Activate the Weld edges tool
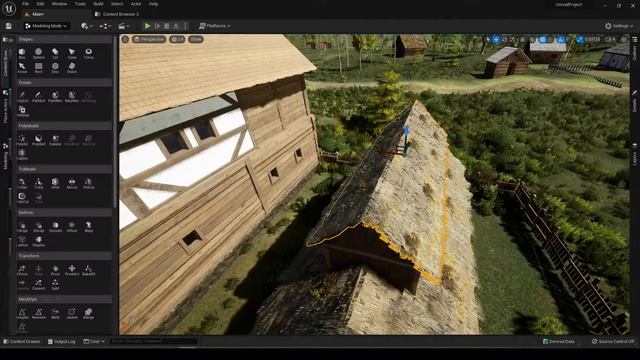This screenshot has width=640, height=360. (55, 314)
